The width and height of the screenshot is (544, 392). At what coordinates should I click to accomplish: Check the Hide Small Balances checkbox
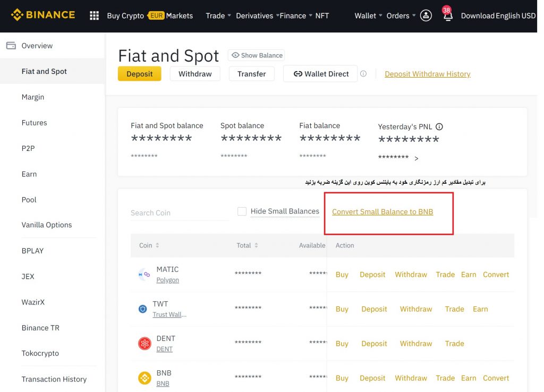click(242, 211)
